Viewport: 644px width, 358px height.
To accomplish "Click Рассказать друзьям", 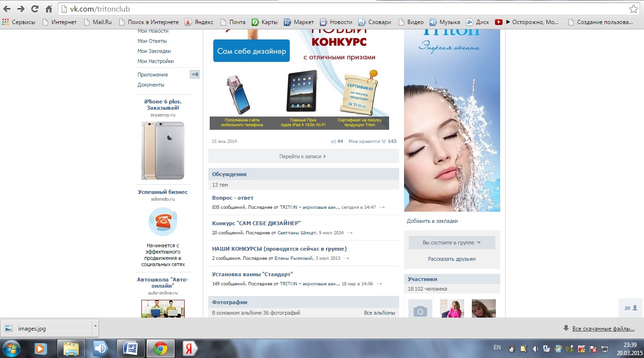I will click(452, 259).
